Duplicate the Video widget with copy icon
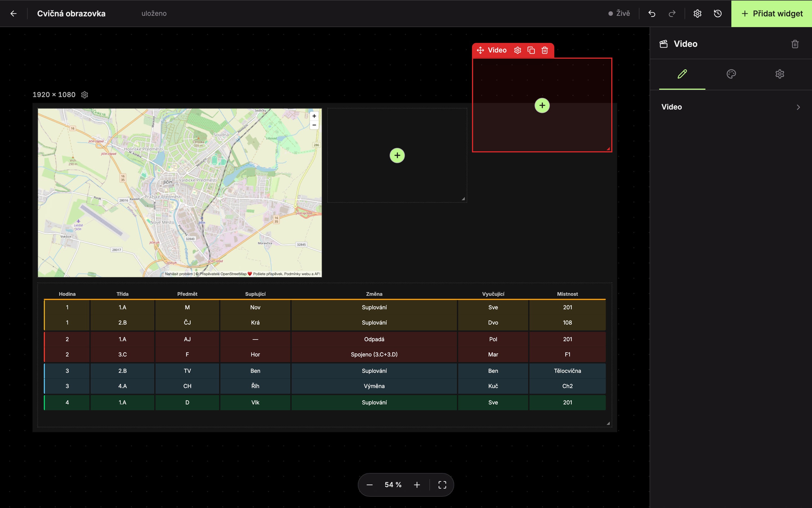This screenshot has width=812, height=508. (x=531, y=51)
